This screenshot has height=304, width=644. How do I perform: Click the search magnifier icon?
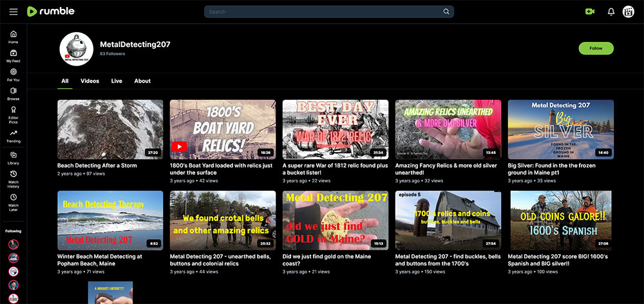click(446, 12)
